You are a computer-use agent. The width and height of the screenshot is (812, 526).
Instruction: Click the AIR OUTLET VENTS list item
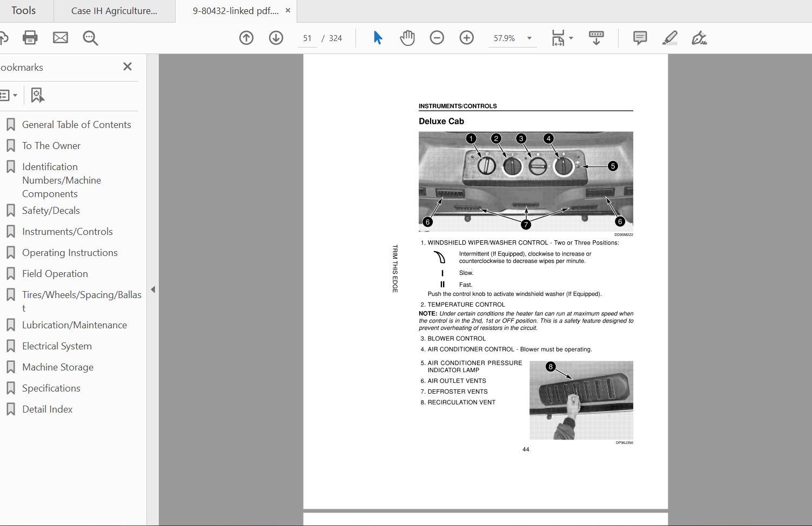pos(453,381)
